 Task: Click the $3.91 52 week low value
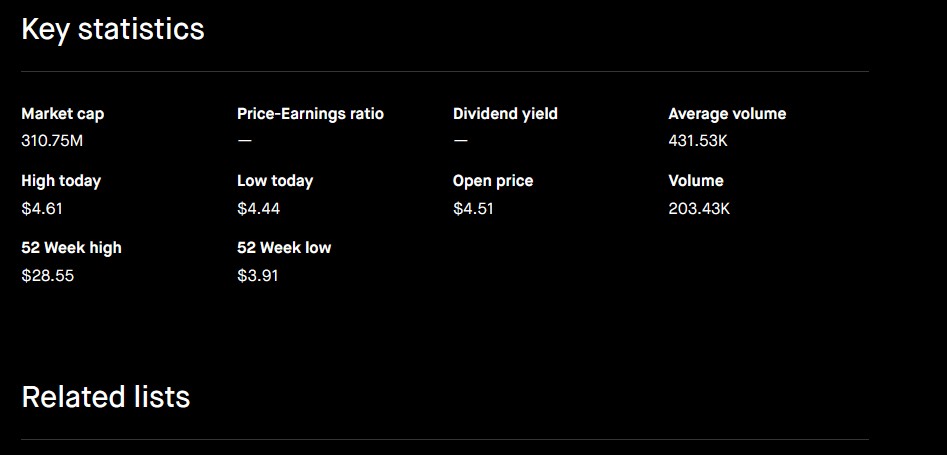pyautogui.click(x=258, y=276)
